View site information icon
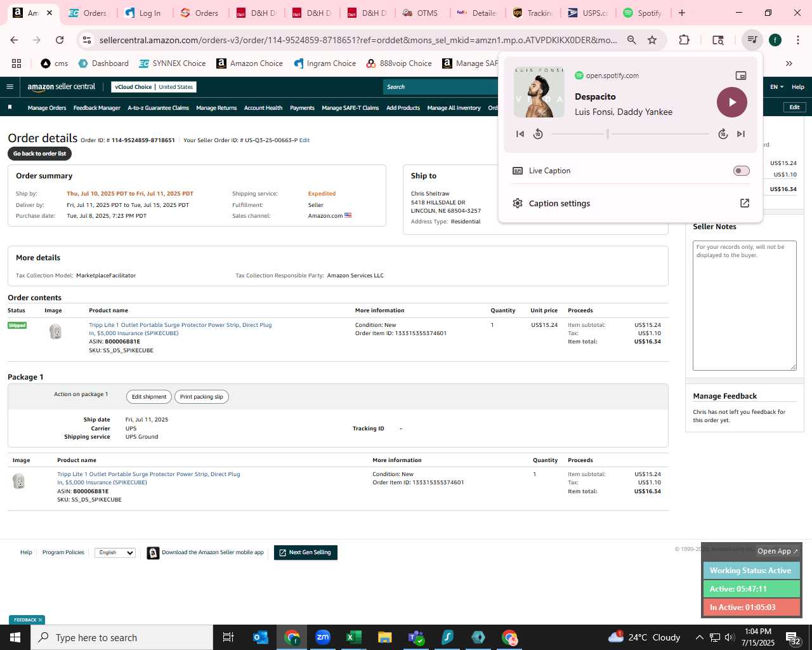The height and width of the screenshot is (650, 812). pos(86,40)
